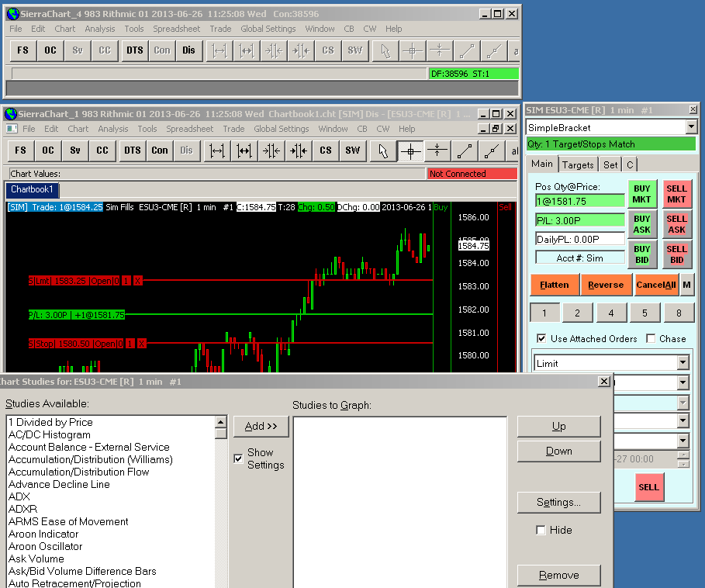Pick the line tool with midpoint square in SierraChart_1
This screenshot has height=588, width=705.
tap(491, 150)
